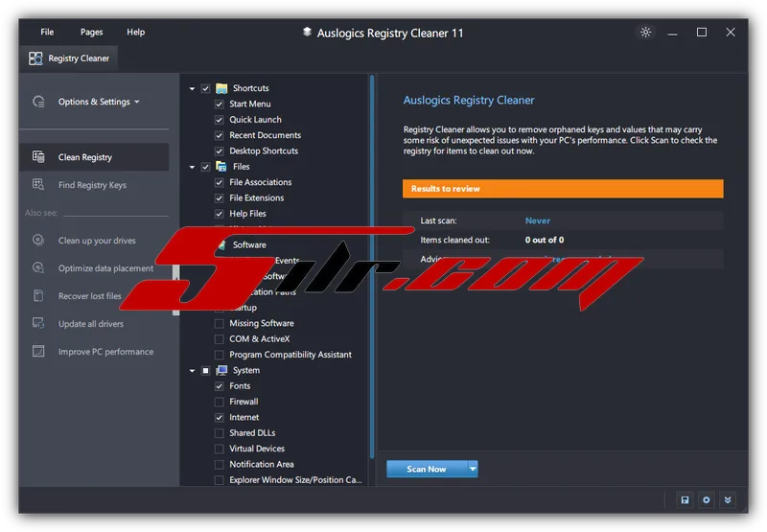This screenshot has height=532, width=767.
Task: Click the Clean Registry sidebar icon
Action: [x=38, y=157]
